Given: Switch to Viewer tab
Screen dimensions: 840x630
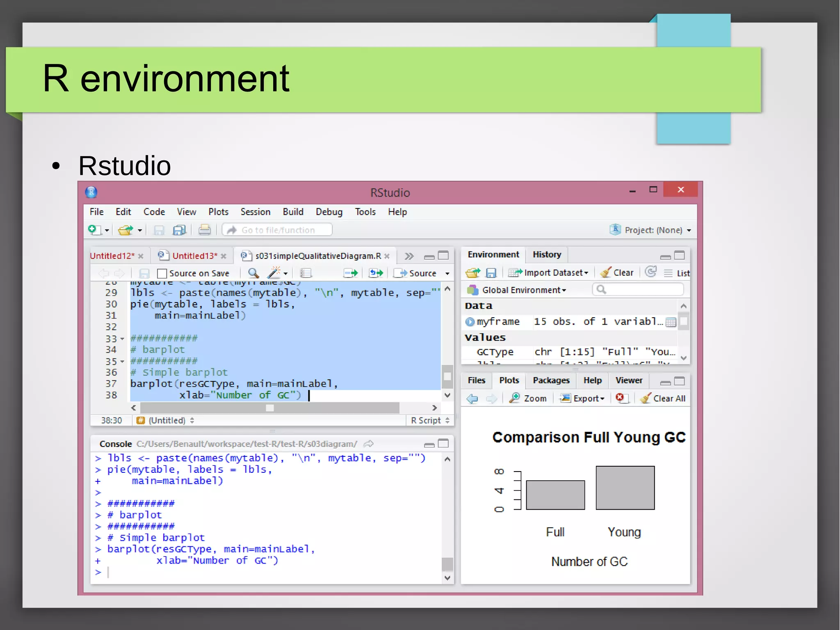Looking at the screenshot, I should [x=629, y=380].
